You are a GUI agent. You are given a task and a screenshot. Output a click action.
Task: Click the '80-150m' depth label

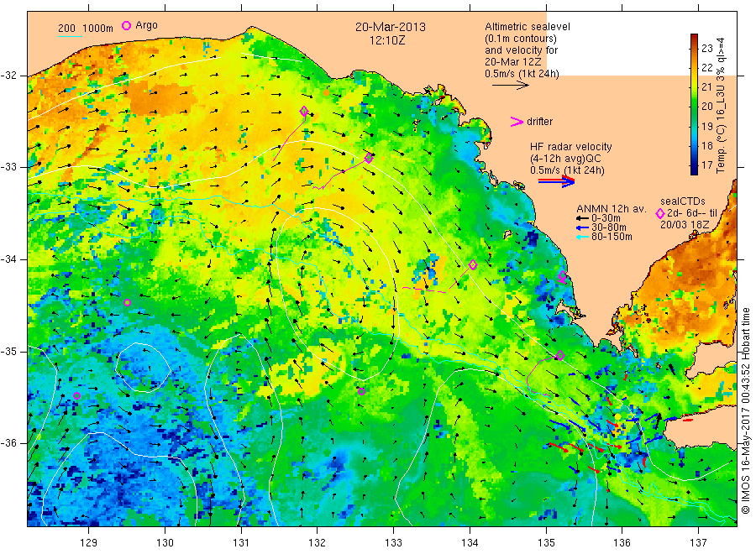(x=612, y=237)
